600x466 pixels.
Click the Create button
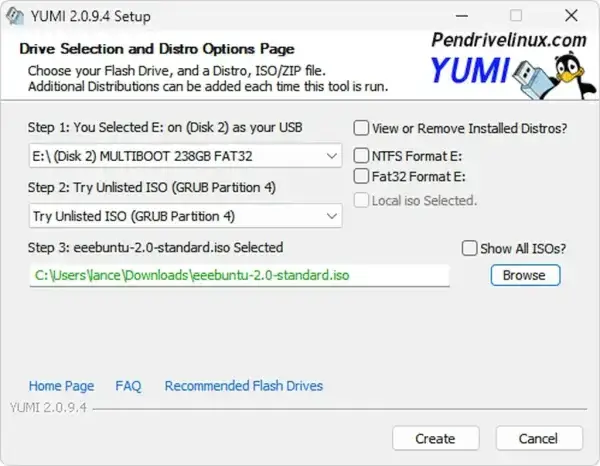point(435,438)
